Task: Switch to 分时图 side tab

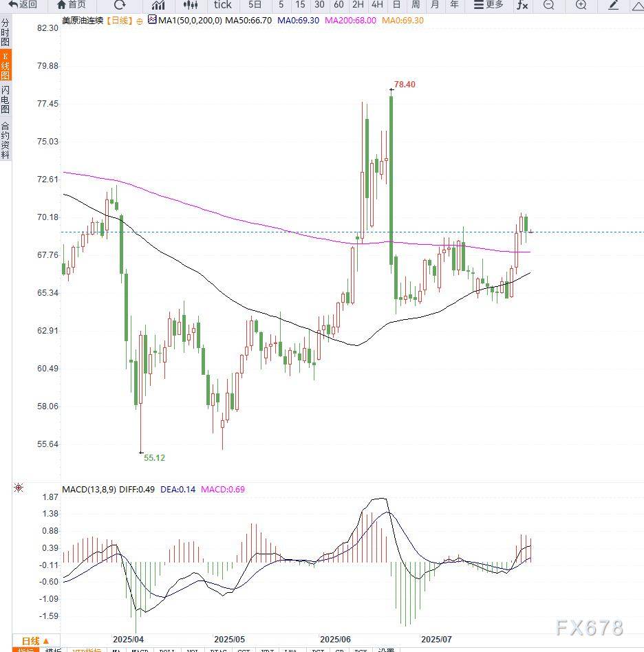Action: click(x=6, y=32)
